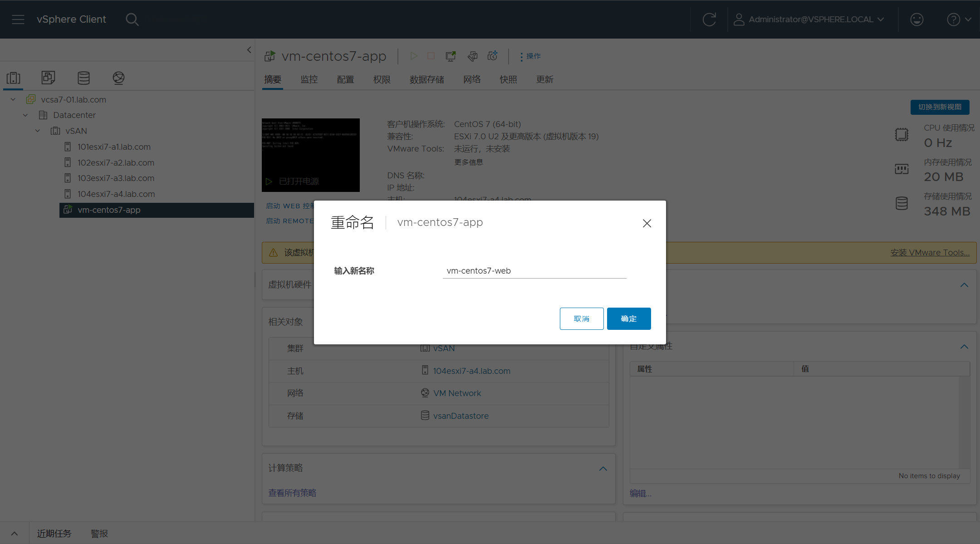This screenshot has height=544, width=980.
Task: Switch to the VMs and Templates view
Action: 48,78
